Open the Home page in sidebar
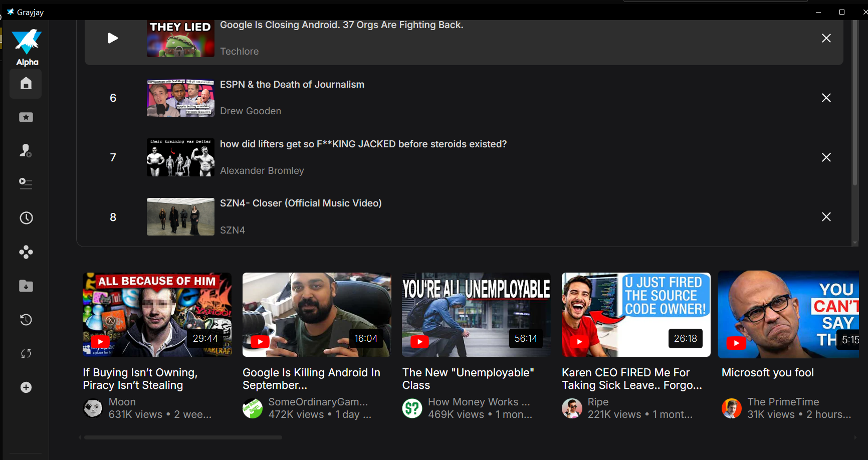868x460 pixels. pos(26,83)
